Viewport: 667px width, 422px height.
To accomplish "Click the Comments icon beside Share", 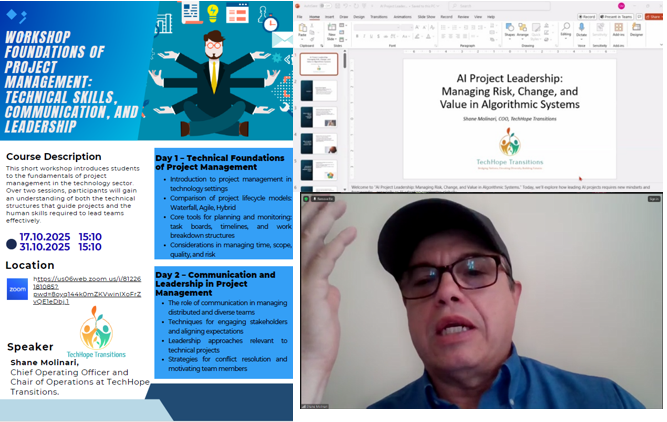I will pos(639,17).
